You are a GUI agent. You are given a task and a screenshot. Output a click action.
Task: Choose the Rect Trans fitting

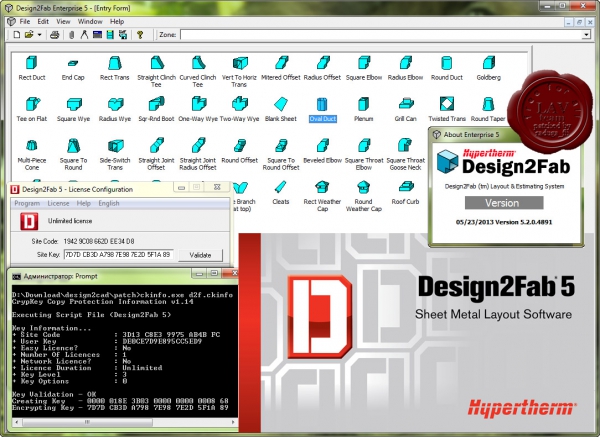tap(114, 63)
